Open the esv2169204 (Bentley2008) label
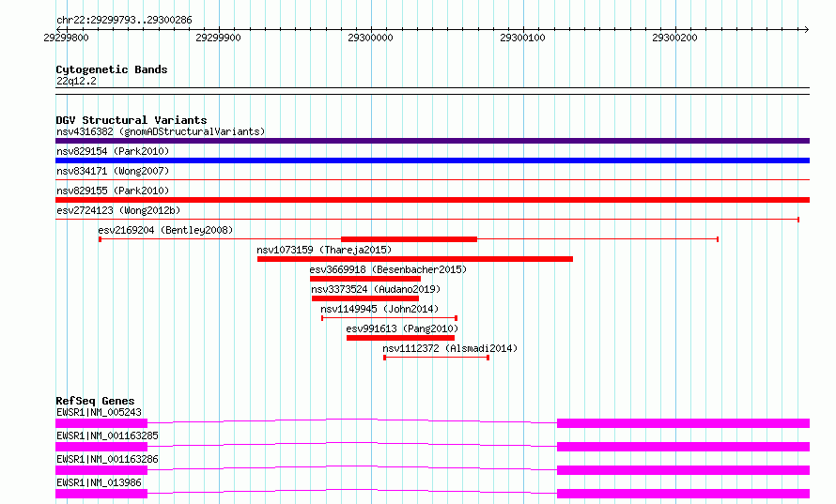This screenshot has width=836, height=504. 166,230
